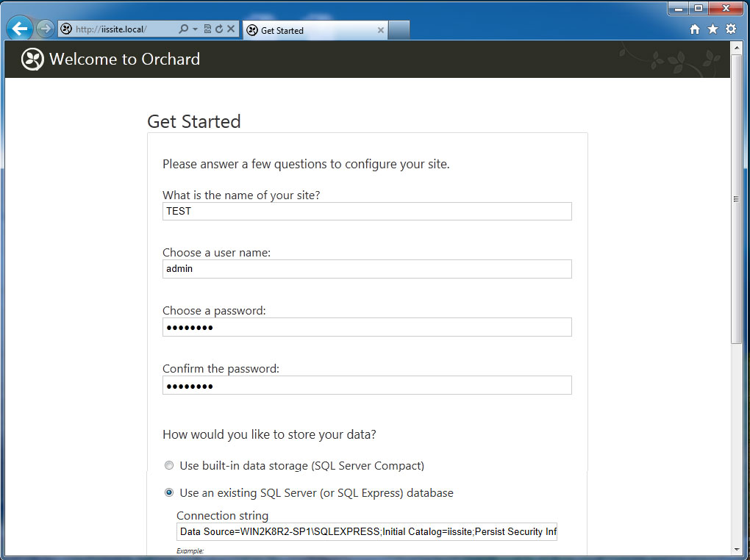The height and width of the screenshot is (560, 750).
Task: Click the vertical scrollbar thumb
Action: tap(736, 199)
